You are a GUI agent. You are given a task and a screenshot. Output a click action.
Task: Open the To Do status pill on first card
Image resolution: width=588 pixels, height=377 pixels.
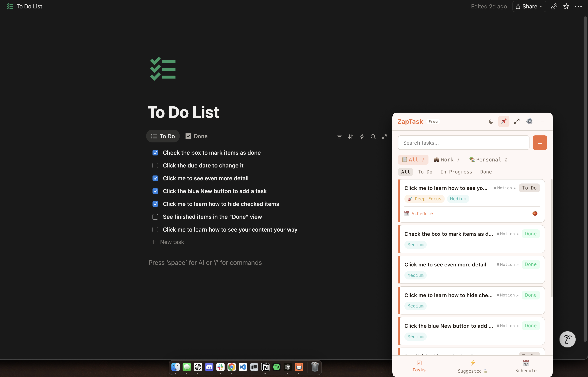529,188
